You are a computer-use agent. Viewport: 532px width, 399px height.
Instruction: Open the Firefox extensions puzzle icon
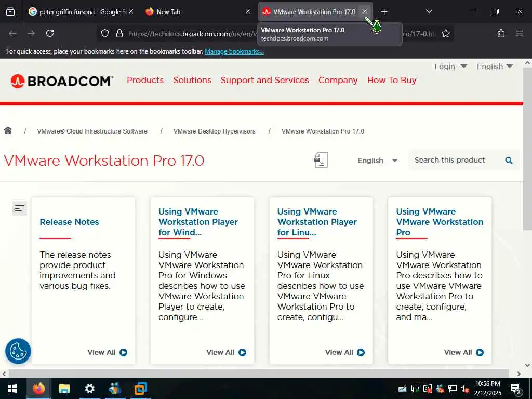tap(501, 33)
